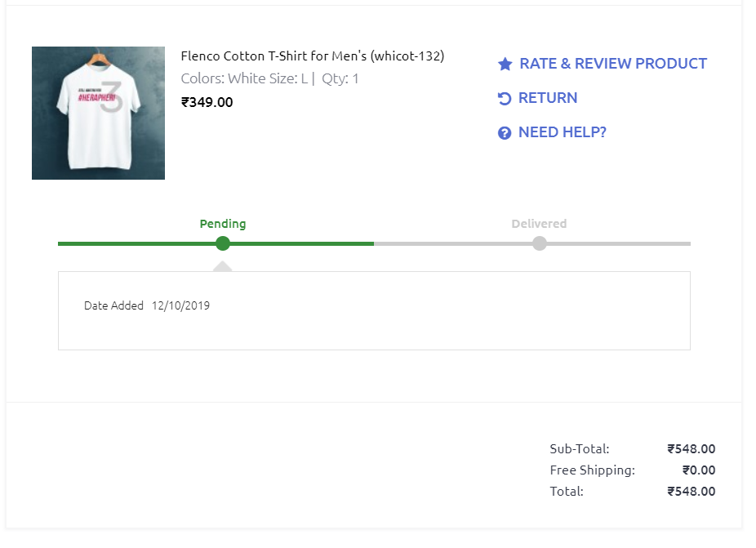This screenshot has width=756, height=548.
Task: Open the Rate & Review Product link
Action: coord(613,64)
